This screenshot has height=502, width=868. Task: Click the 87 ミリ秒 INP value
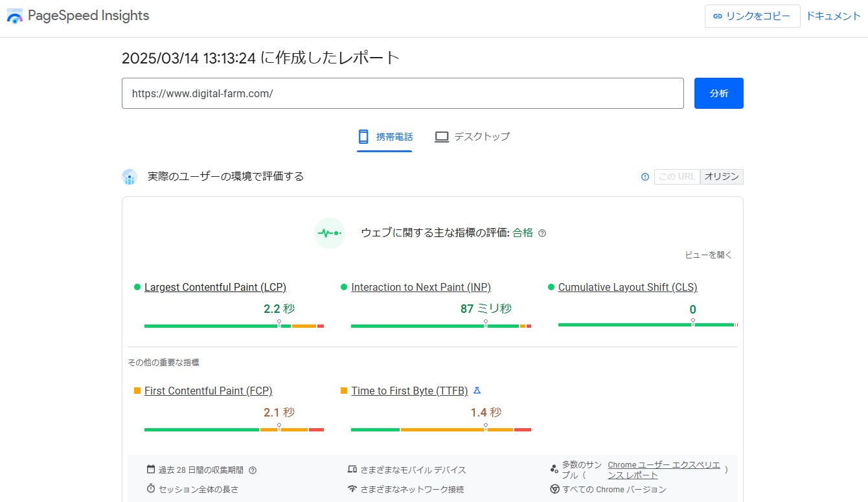pos(486,309)
